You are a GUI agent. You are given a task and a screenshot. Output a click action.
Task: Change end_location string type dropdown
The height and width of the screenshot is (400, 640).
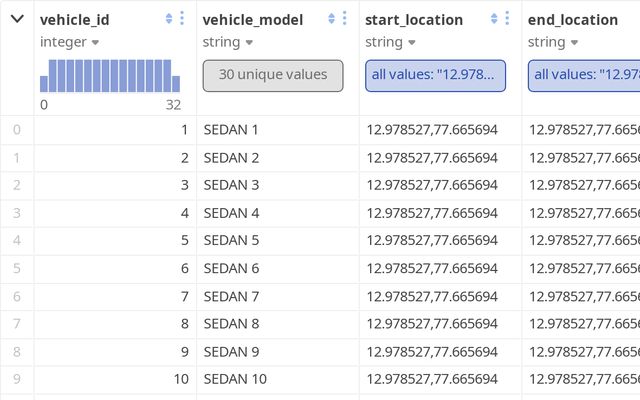[552, 42]
